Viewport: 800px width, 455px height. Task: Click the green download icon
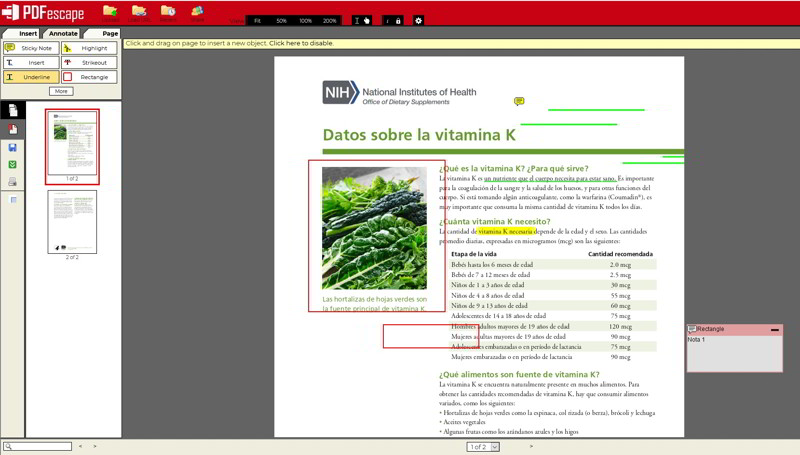point(13,164)
